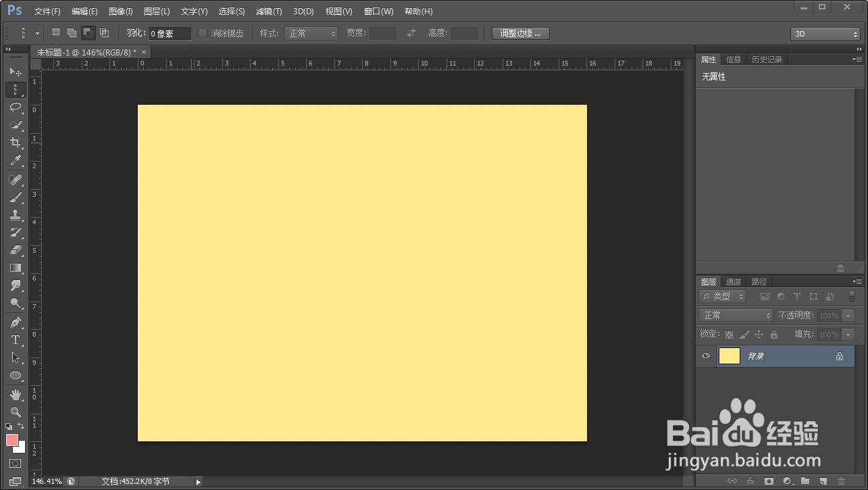Toggle lock all icon beside 锁定
The height and width of the screenshot is (490, 868).
(774, 335)
